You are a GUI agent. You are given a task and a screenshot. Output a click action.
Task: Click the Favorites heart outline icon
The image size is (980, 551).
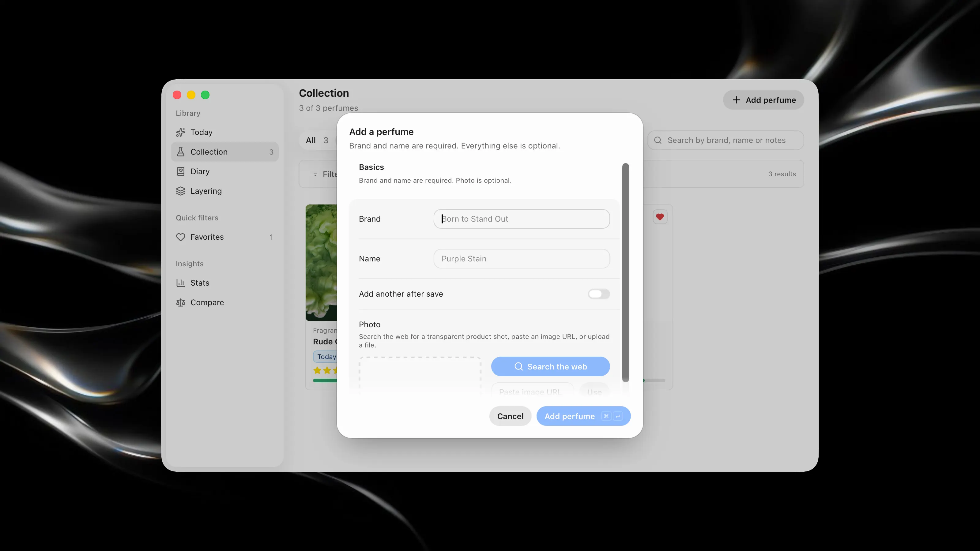tap(181, 237)
